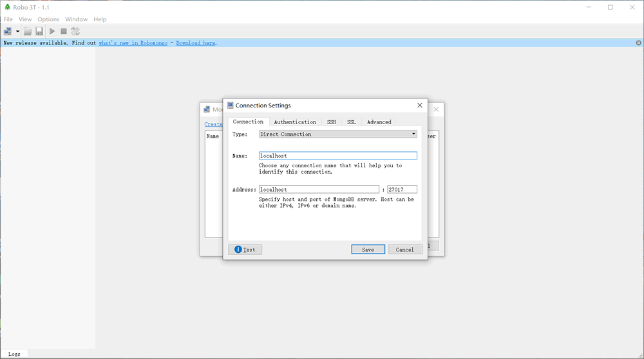644x359 pixels.
Task: Click the Connect toolbar icon
Action: 8,31
